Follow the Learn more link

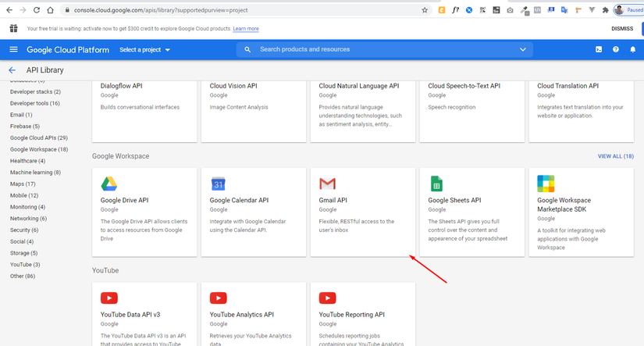click(x=246, y=29)
